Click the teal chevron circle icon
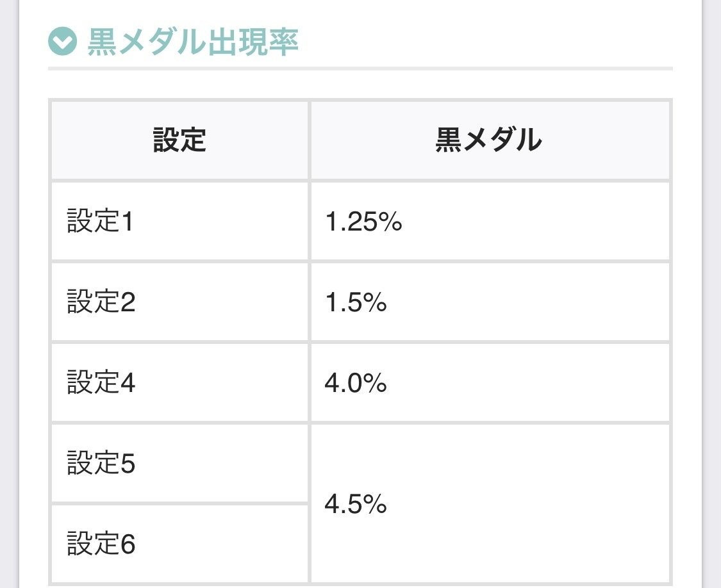This screenshot has height=588, width=721. point(63,42)
